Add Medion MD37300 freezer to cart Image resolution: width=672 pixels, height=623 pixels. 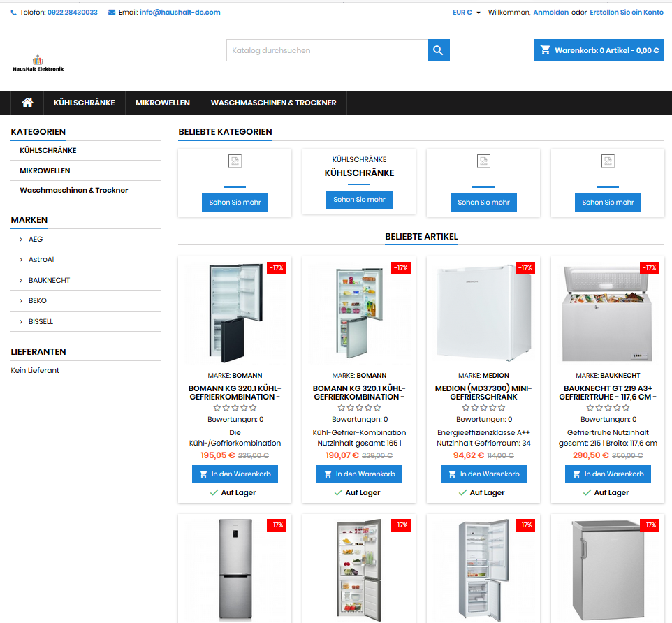coord(483,474)
